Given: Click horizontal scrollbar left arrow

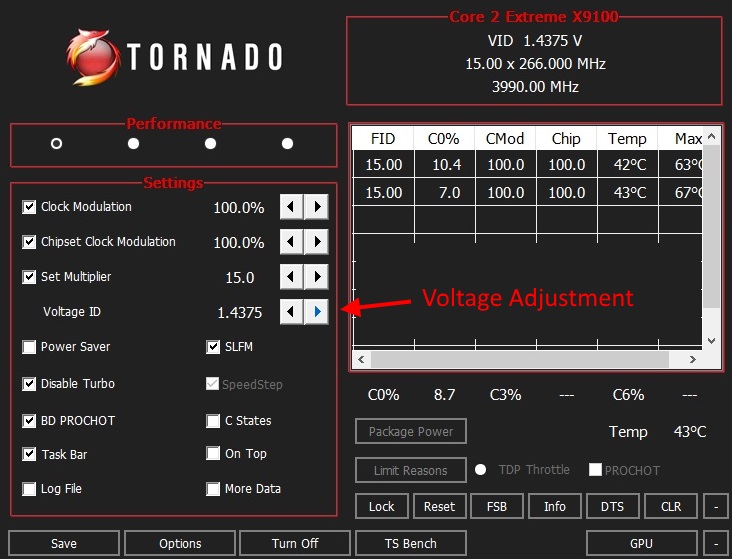Looking at the screenshot, I should coord(361,359).
